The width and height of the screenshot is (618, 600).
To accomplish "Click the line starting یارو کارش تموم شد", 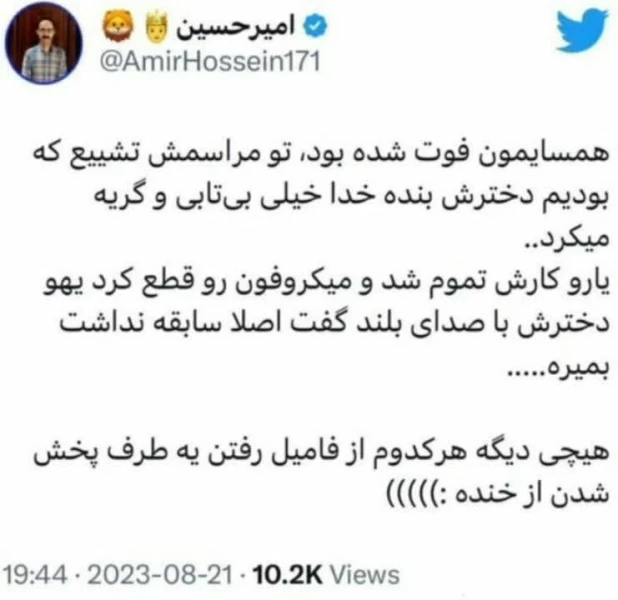I will pyautogui.click(x=326, y=283).
